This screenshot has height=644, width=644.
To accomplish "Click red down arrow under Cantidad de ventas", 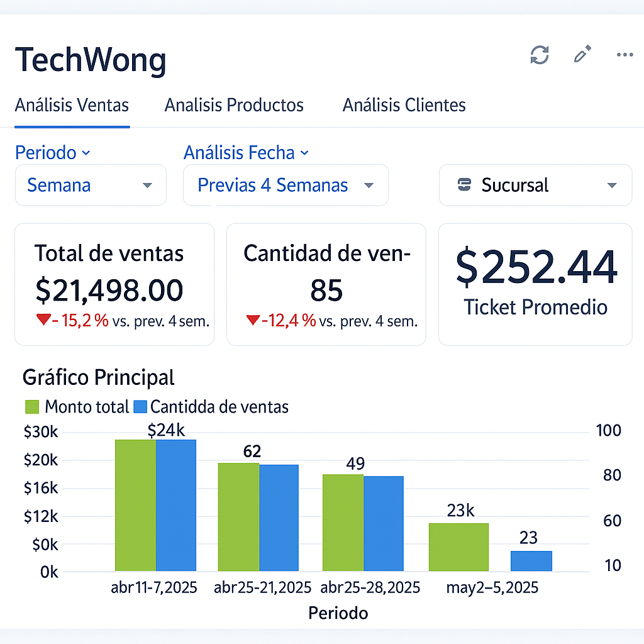I will (x=253, y=319).
